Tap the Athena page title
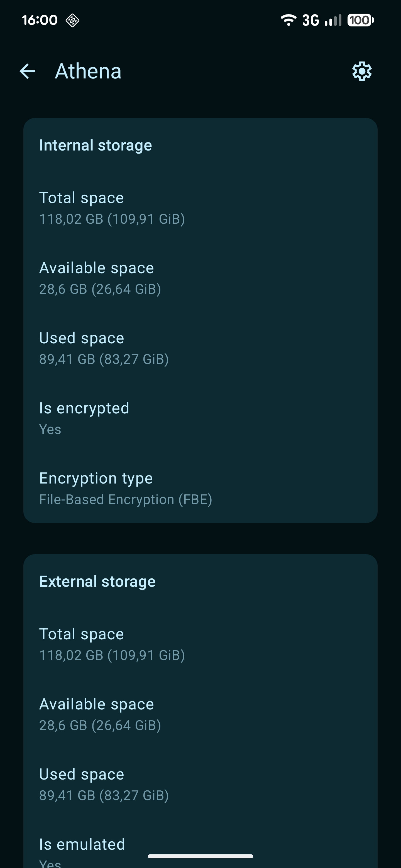Image resolution: width=401 pixels, height=868 pixels. pos(88,71)
